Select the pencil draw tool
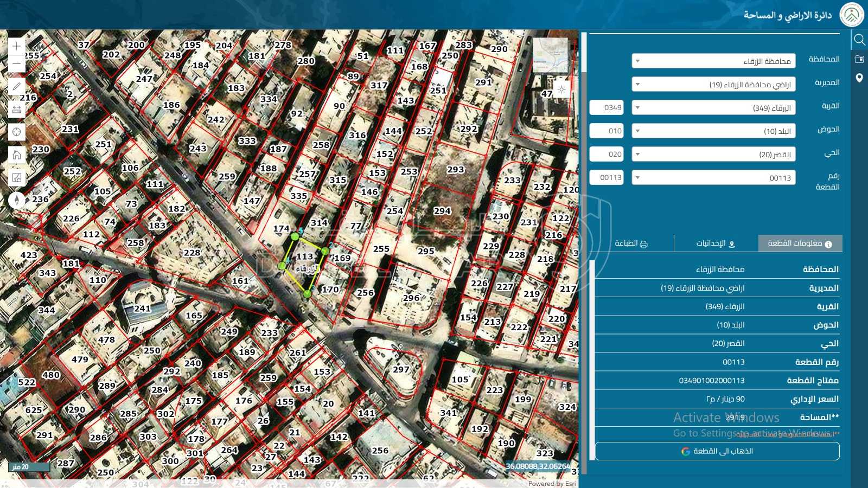The height and width of the screenshot is (488, 868). coord(17,86)
